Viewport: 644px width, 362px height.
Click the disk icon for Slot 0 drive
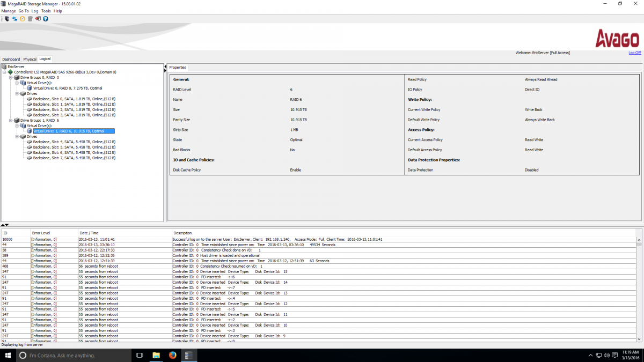[x=30, y=99]
